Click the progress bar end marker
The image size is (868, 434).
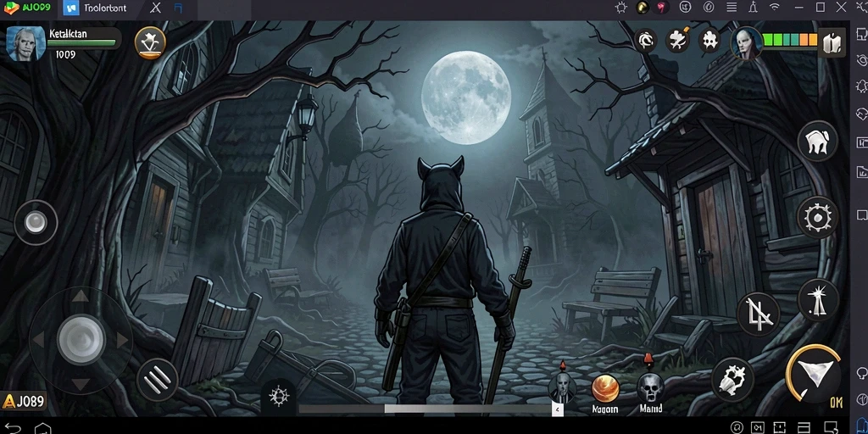[x=558, y=409]
